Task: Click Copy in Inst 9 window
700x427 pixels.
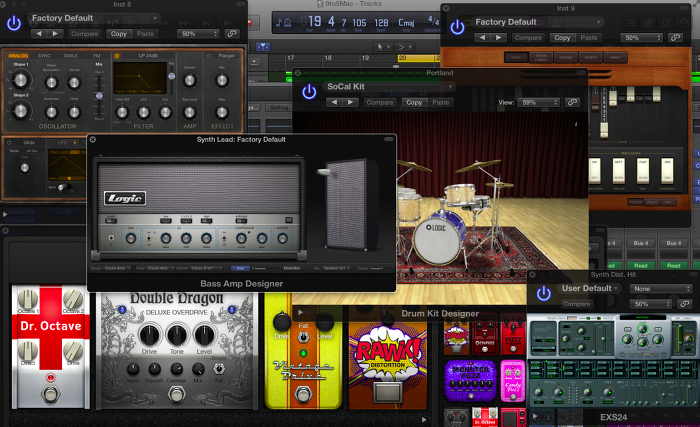Action: (562, 38)
